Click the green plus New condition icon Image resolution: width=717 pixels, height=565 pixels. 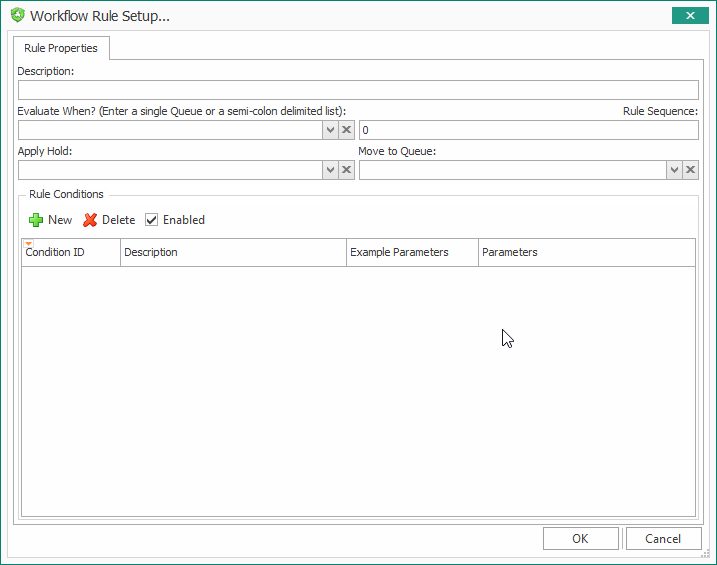36,220
